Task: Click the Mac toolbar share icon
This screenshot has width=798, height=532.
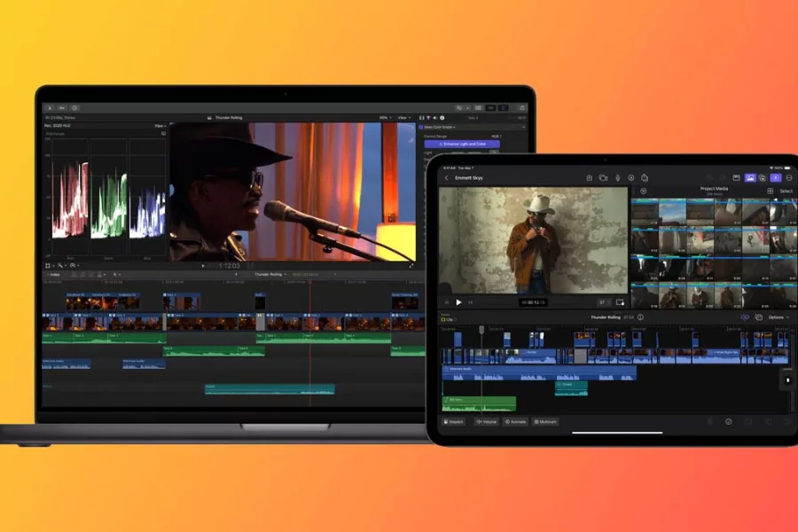Action: tap(522, 108)
